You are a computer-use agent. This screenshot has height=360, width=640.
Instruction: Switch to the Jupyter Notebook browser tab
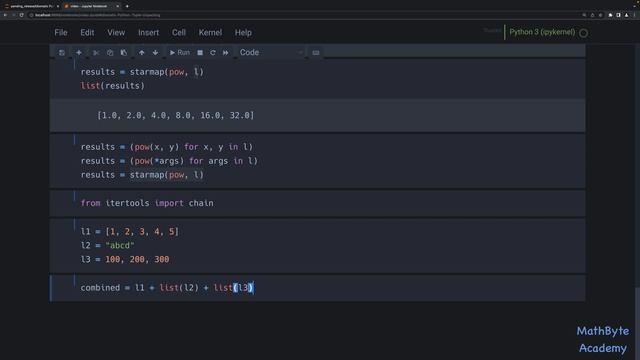[91, 6]
